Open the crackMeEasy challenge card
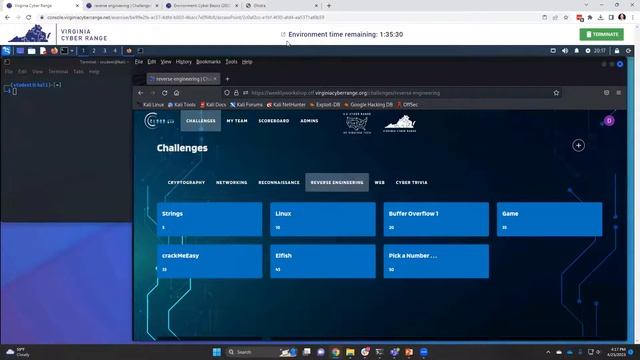The height and width of the screenshot is (360, 640). 209,261
